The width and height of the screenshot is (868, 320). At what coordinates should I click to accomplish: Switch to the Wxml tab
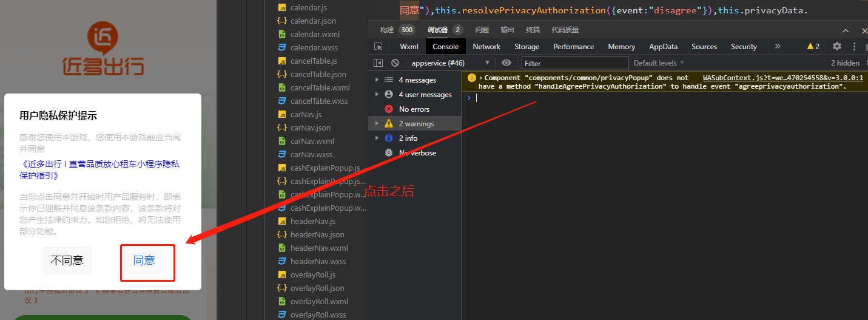coord(409,47)
